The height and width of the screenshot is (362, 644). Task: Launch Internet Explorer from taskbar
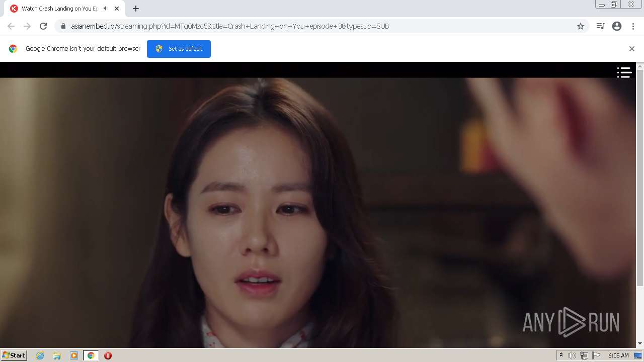(40, 355)
